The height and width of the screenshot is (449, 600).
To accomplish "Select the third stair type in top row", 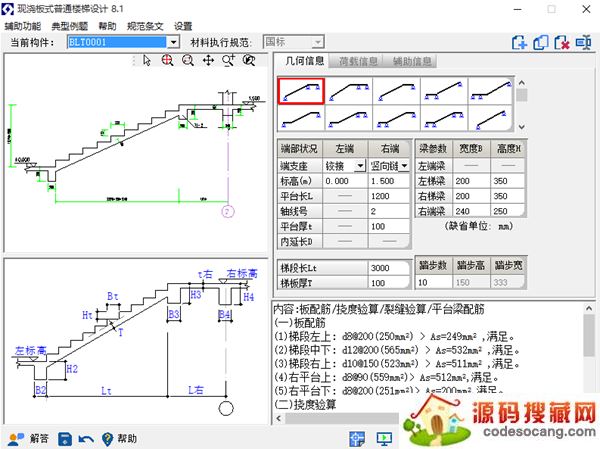I will pyautogui.click(x=396, y=91).
